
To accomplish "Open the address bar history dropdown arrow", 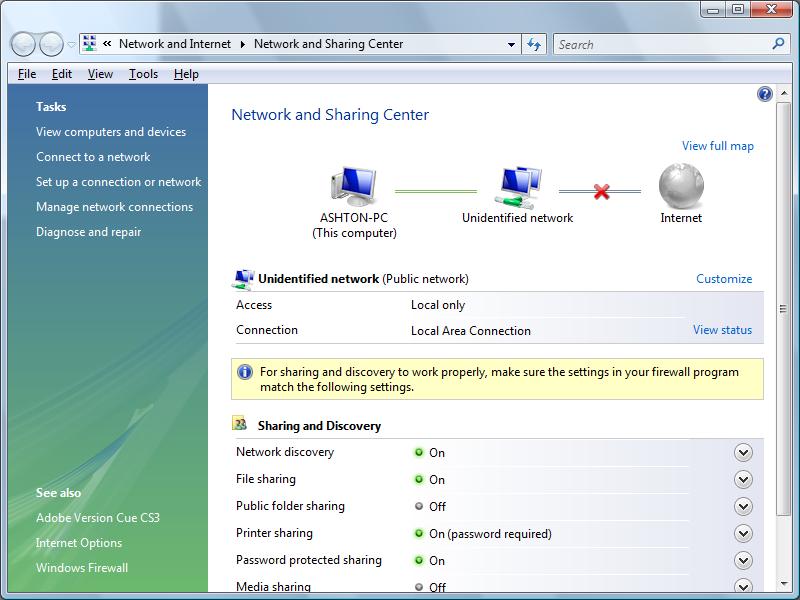I will tap(511, 45).
